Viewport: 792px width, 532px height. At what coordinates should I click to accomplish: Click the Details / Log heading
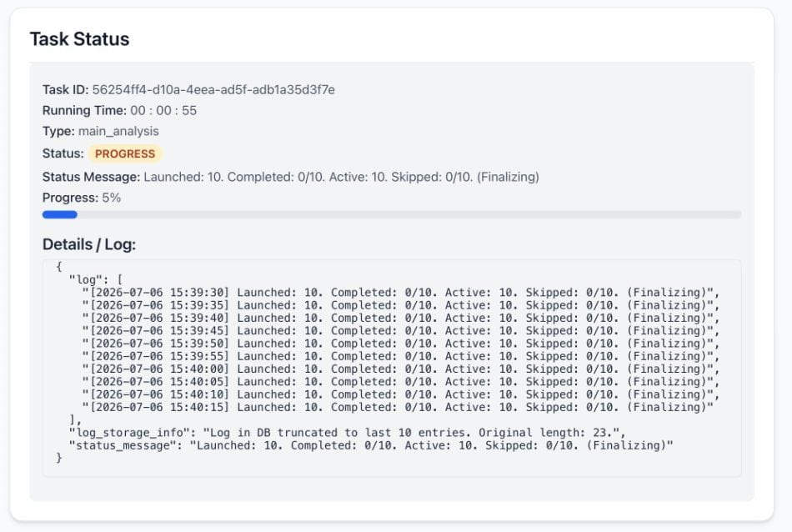89,244
